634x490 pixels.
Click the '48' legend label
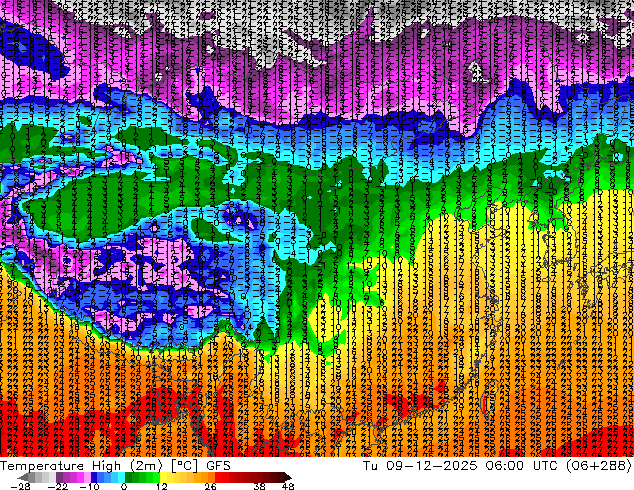[x=288, y=486]
